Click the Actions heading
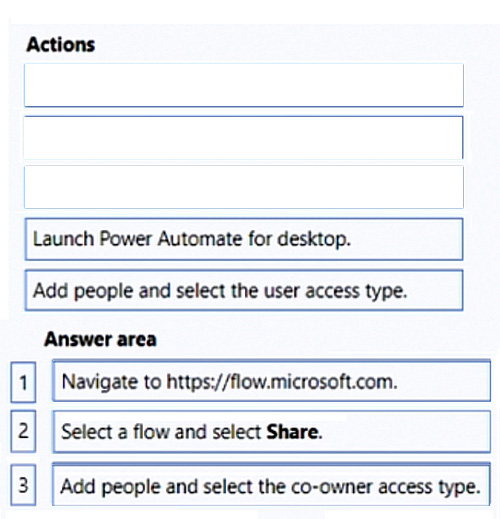 [x=61, y=44]
